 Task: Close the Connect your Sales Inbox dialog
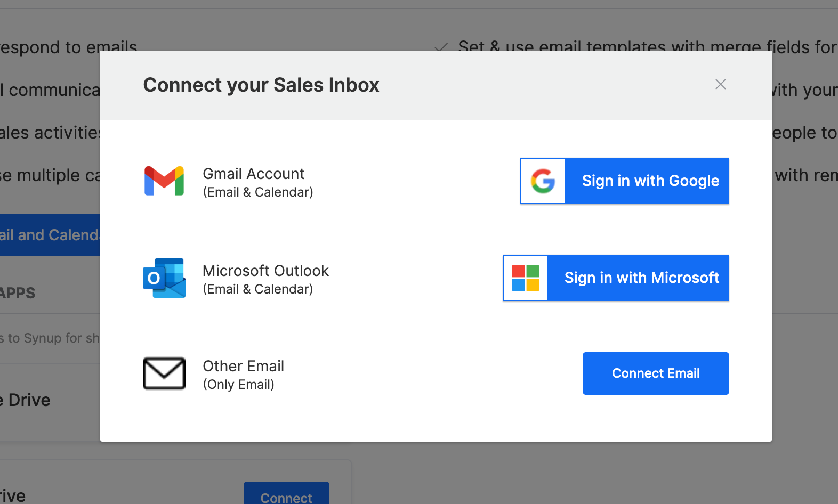721,84
